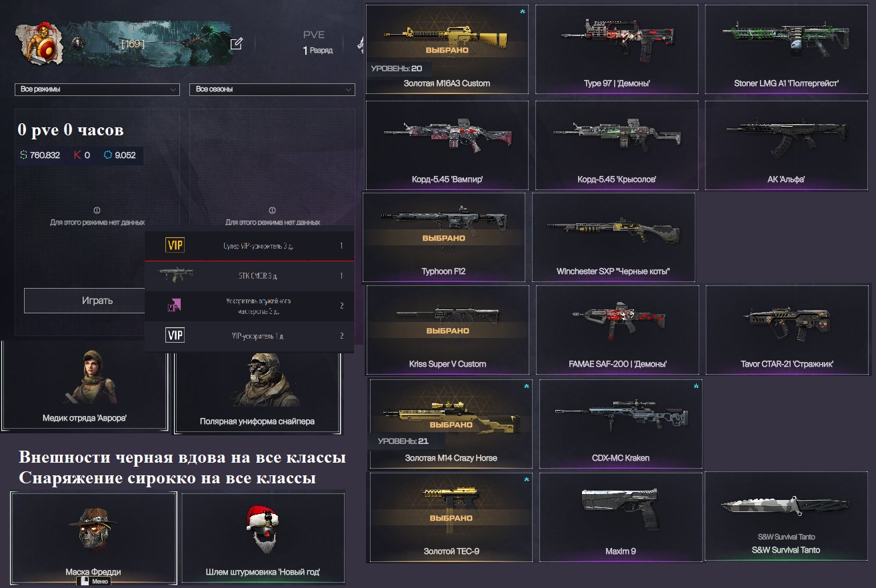The image size is (876, 588).
Task: Click the Меню button under Маска Фредди
Action: (x=93, y=581)
